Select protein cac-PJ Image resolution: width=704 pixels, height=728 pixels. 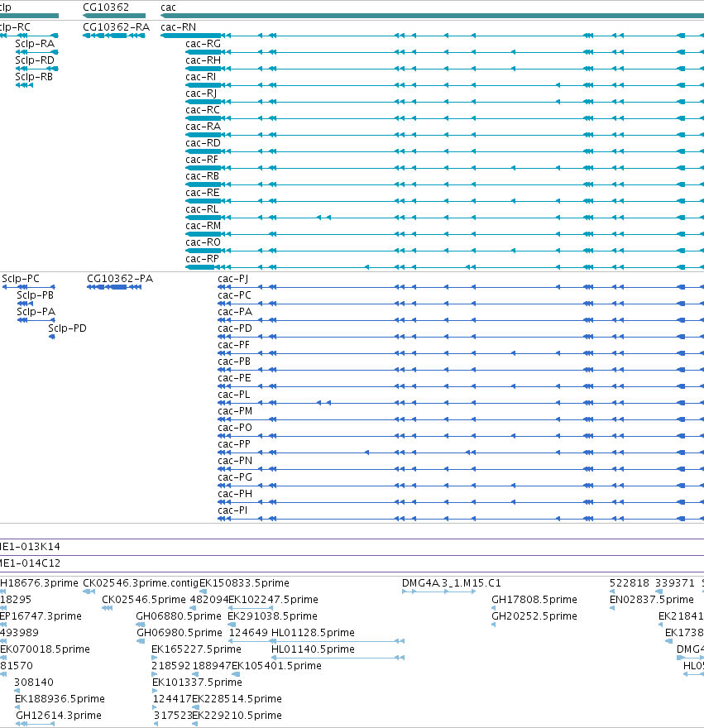coord(233,279)
